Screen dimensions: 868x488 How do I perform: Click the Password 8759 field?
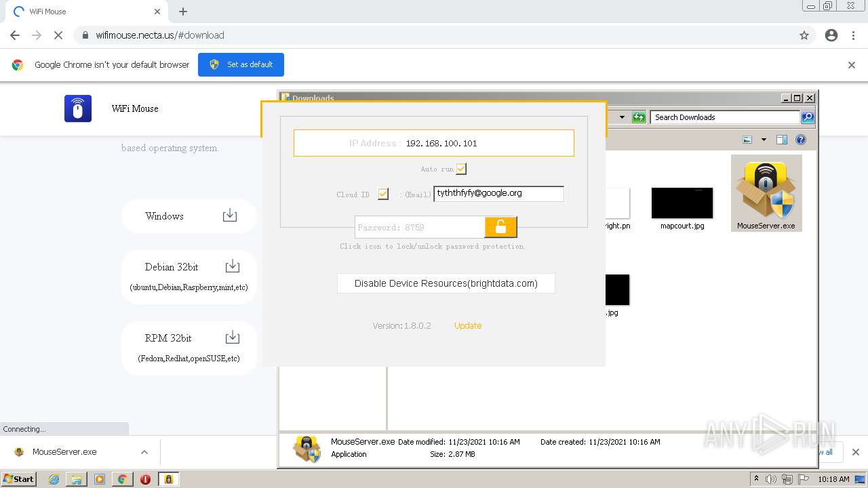420,227
